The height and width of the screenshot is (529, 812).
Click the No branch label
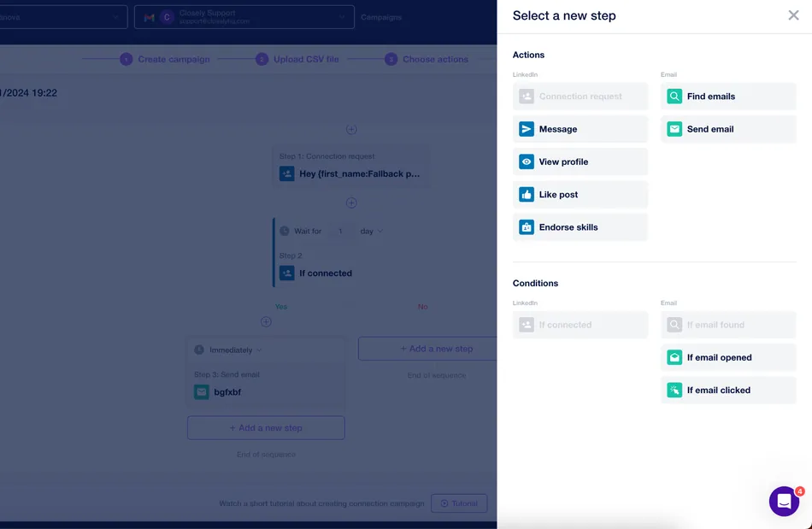[422, 307]
